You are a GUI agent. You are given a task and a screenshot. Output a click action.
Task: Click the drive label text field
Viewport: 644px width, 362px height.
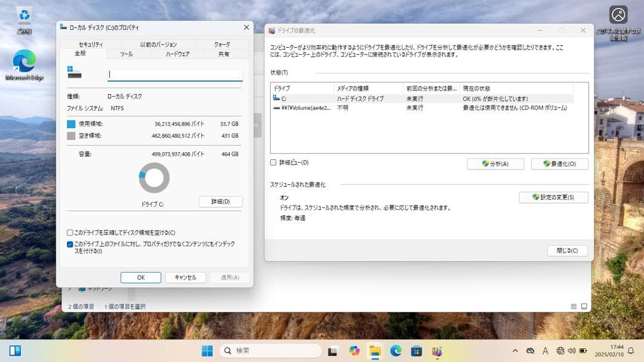[x=173, y=74]
